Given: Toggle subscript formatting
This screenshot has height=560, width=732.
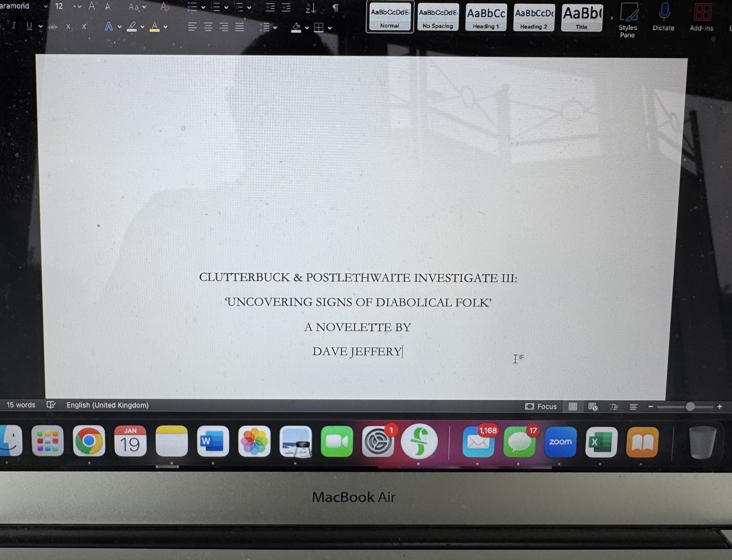Looking at the screenshot, I should (x=68, y=27).
